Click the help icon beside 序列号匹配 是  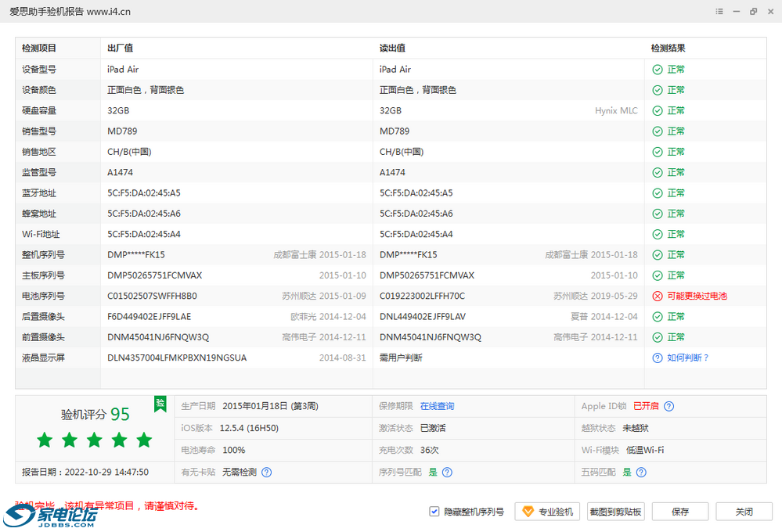(x=447, y=473)
